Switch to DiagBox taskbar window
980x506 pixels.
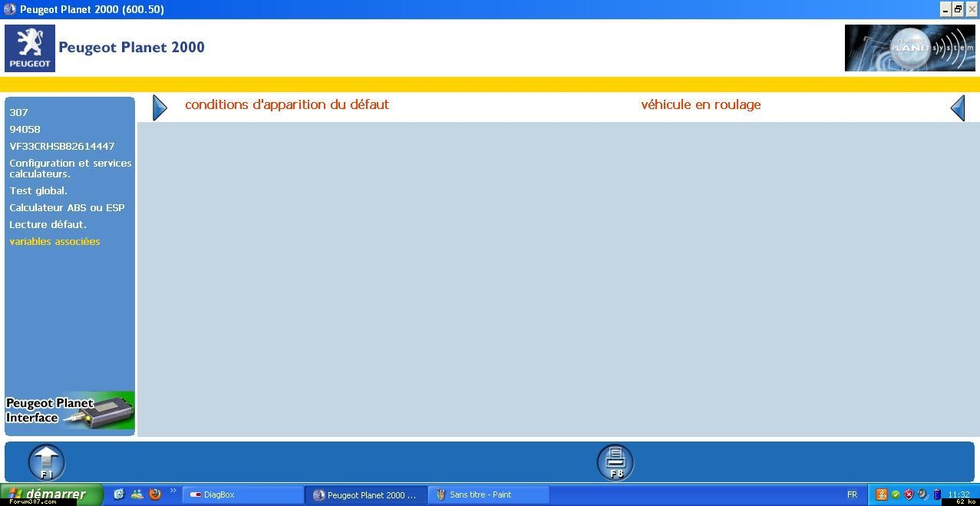pyautogui.click(x=242, y=494)
